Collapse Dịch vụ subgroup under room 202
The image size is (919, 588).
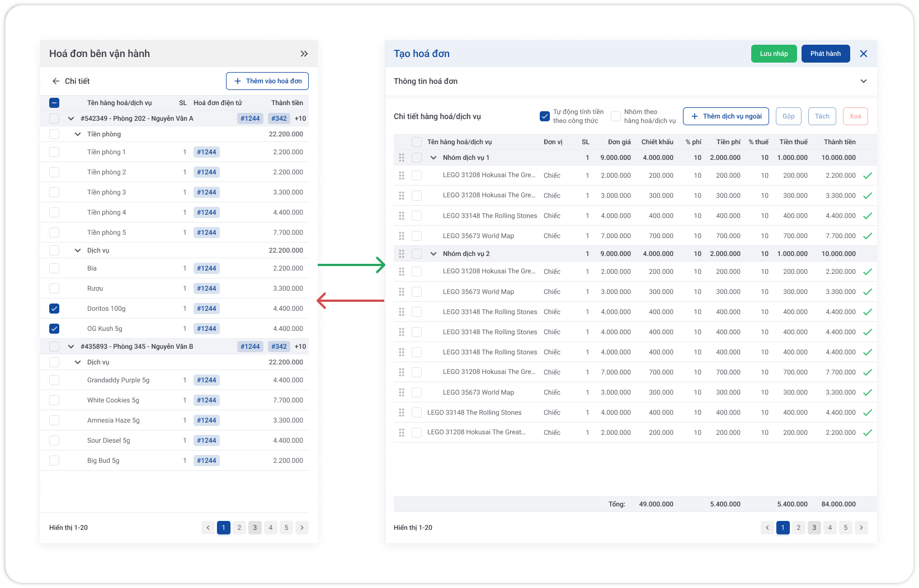click(78, 250)
